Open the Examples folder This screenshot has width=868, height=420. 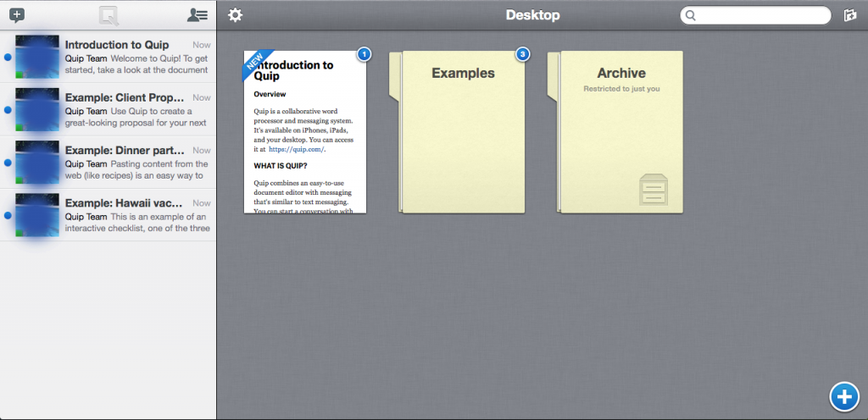457,132
